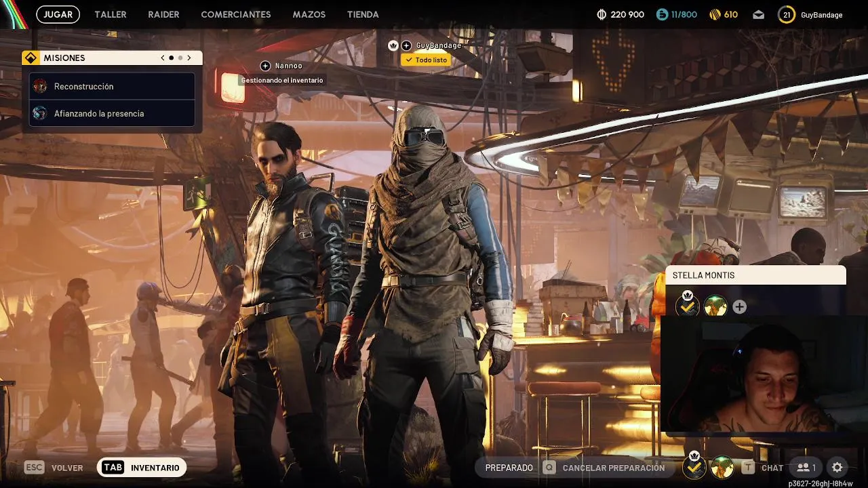Go to next missions page arrow
Viewport: 868px width, 488px height.
(x=189, y=58)
